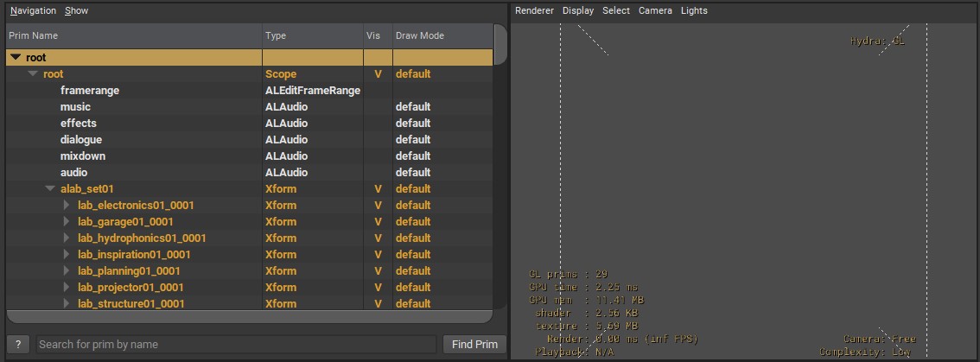This screenshot has width=980, height=362.
Task: Click the GPU mem readout
Action: 586,300
